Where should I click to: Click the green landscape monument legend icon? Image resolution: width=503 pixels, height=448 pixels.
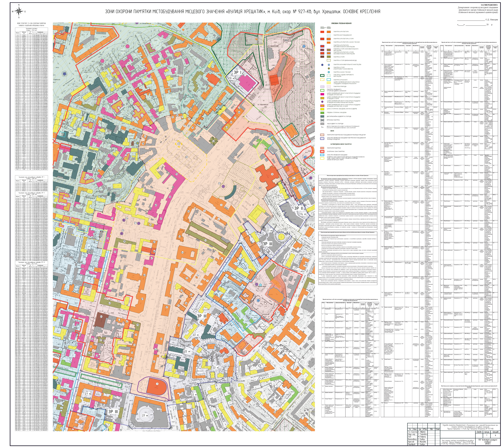(322, 90)
